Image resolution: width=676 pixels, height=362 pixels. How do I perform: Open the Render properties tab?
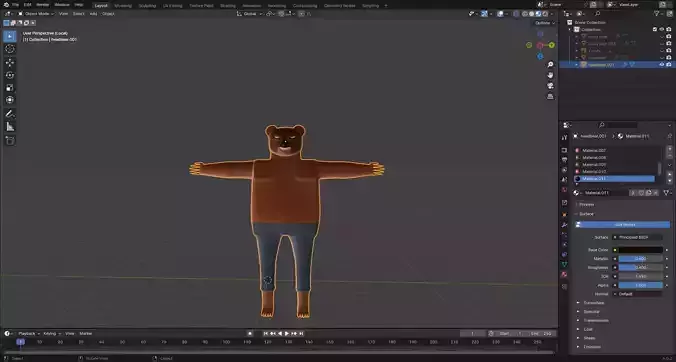click(x=564, y=150)
